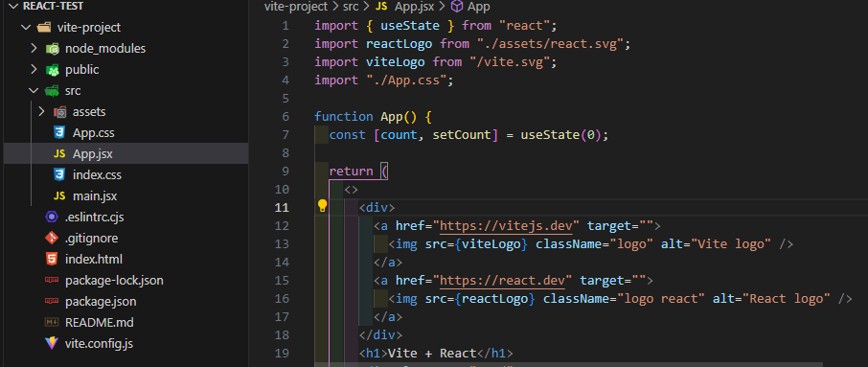Image resolution: width=868 pixels, height=367 pixels.
Task: Click the CSS icon beside index.css
Action: click(x=59, y=175)
